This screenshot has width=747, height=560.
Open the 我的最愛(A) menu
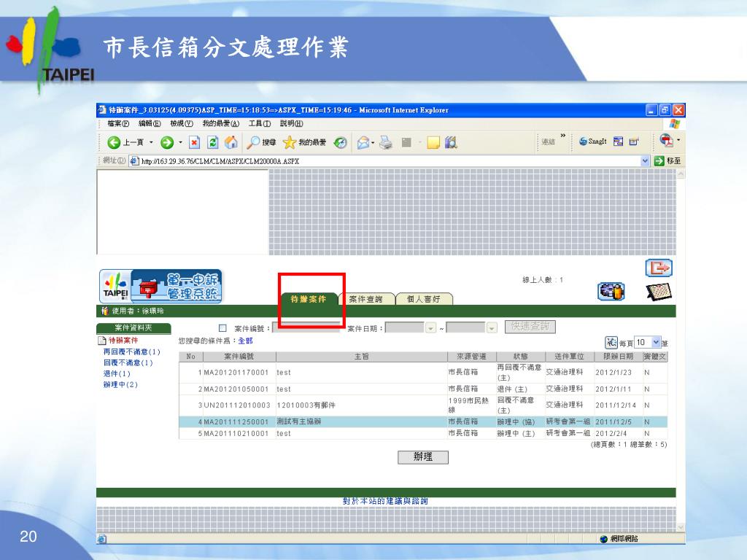tap(220, 124)
